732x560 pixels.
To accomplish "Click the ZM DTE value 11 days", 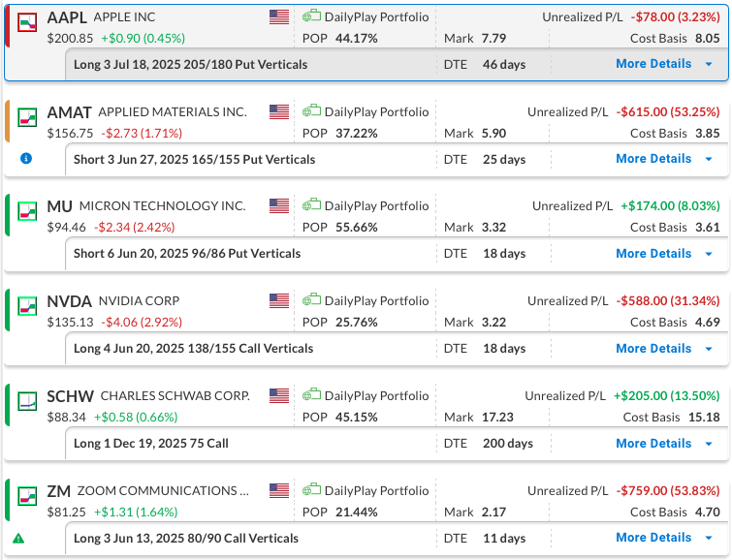I will tap(504, 539).
